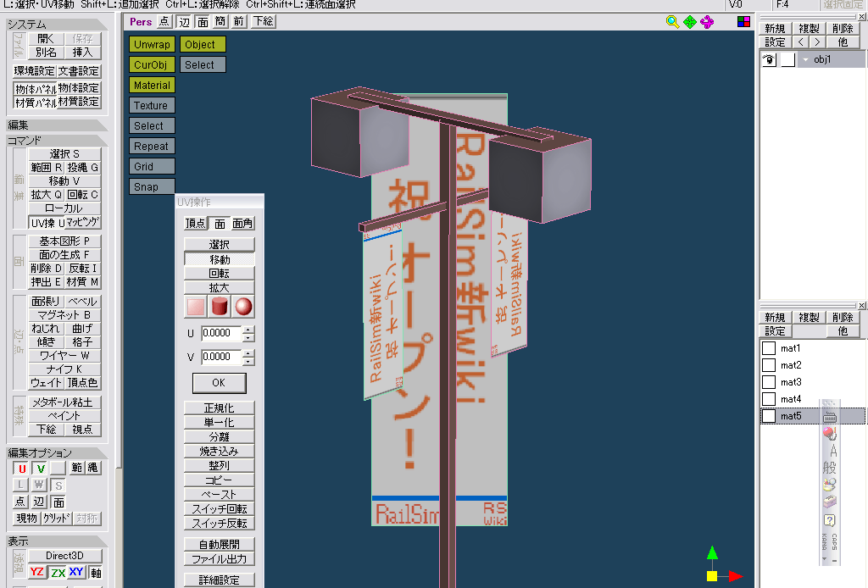This screenshot has height=588, width=868.
Task: Click the 焼き込み button
Action: (x=220, y=452)
